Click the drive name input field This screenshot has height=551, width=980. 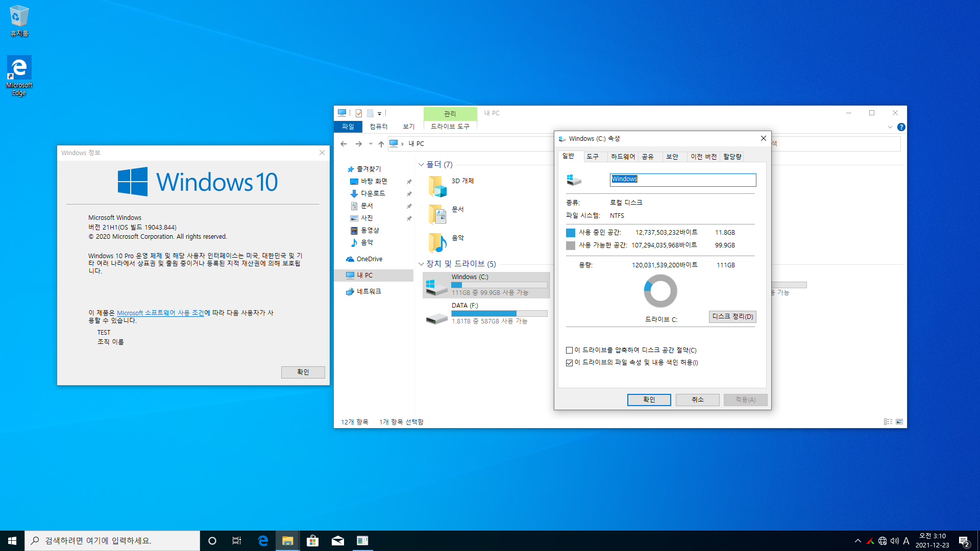tap(683, 180)
